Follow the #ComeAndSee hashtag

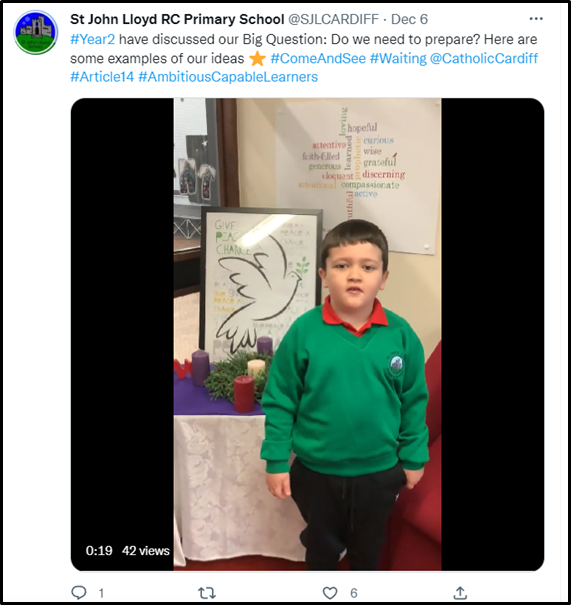[319, 59]
